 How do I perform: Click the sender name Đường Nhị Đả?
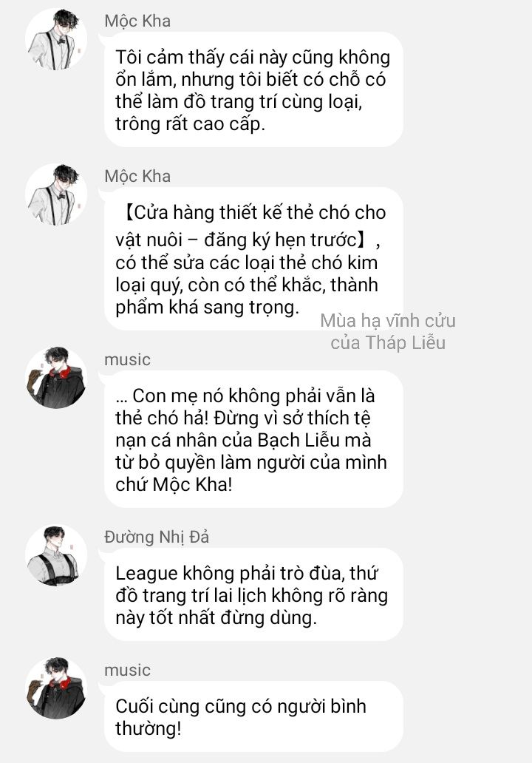coord(157,537)
